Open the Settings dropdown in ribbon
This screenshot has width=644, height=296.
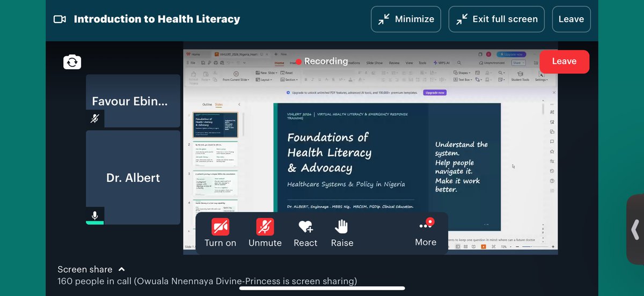[x=541, y=76]
